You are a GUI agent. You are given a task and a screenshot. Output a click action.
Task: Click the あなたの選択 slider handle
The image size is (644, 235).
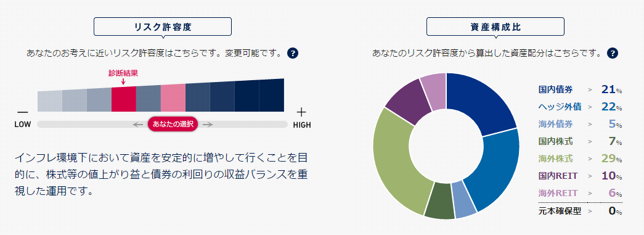tap(173, 125)
